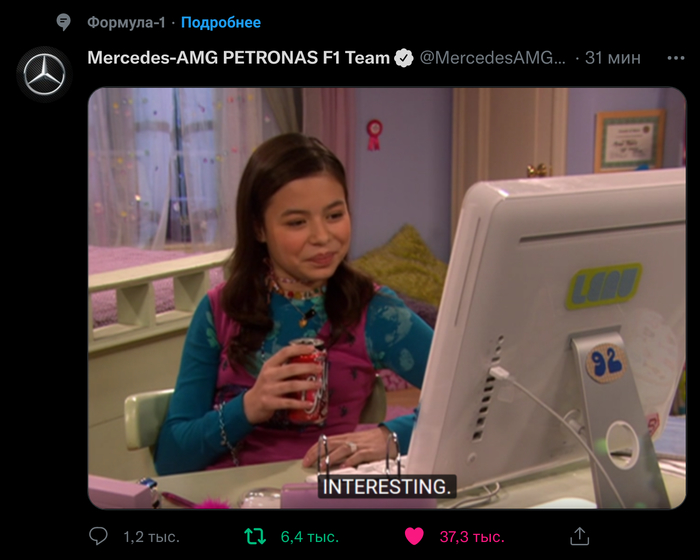Open the Mercedes star profile avatar
The width and height of the screenshot is (700, 560).
[44, 74]
